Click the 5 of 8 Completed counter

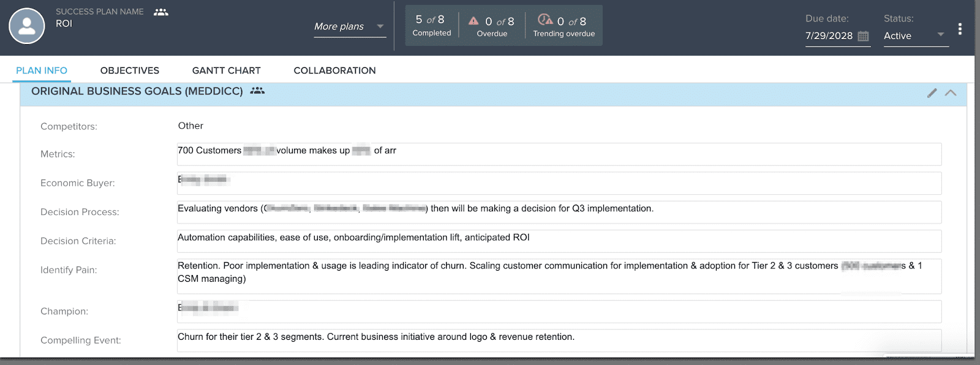[x=431, y=26]
